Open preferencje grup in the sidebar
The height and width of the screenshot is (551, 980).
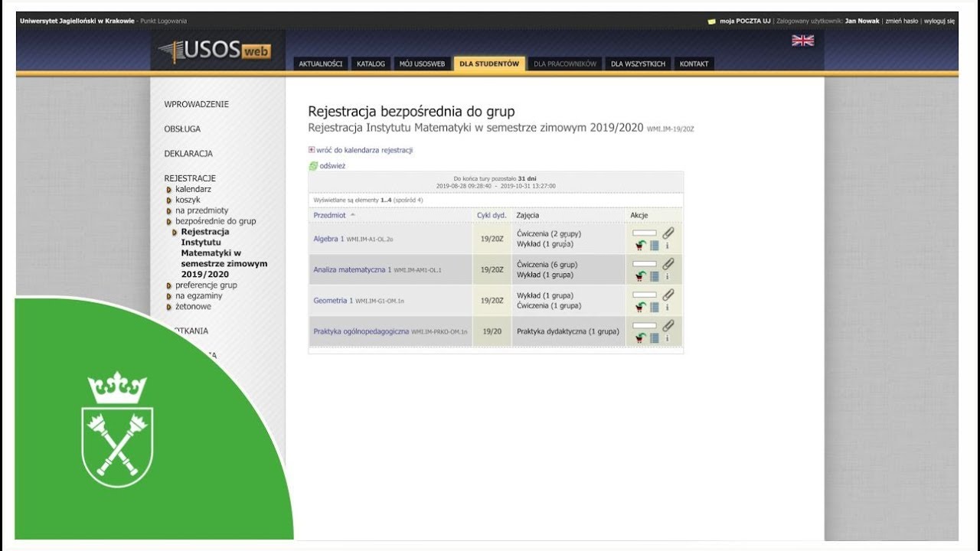206,285
